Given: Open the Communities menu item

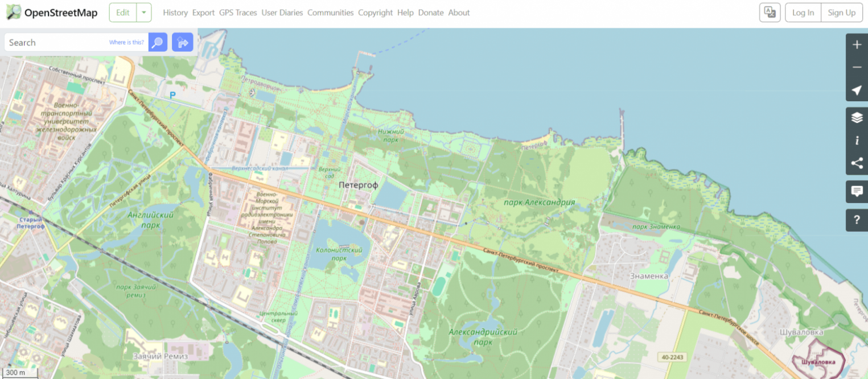Looking at the screenshot, I should click(330, 13).
